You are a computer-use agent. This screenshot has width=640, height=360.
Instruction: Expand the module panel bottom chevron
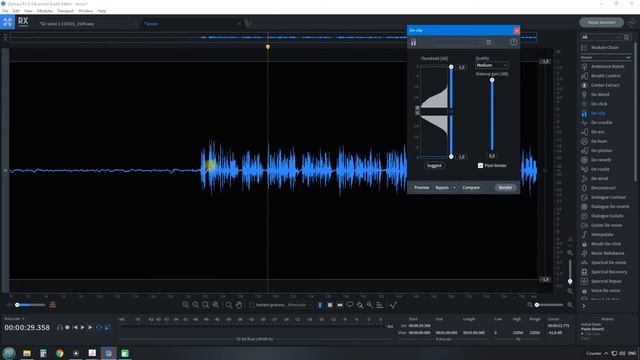coord(584,306)
